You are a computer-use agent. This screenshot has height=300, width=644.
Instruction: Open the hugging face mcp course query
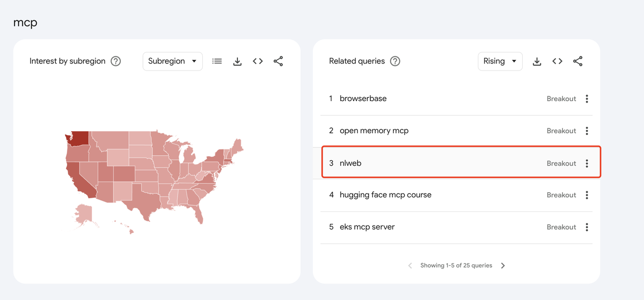(x=385, y=195)
